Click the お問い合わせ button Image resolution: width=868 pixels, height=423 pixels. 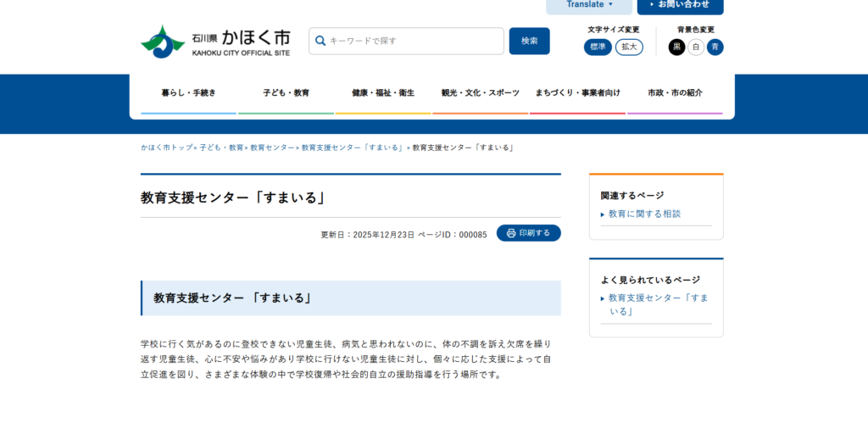(x=681, y=5)
